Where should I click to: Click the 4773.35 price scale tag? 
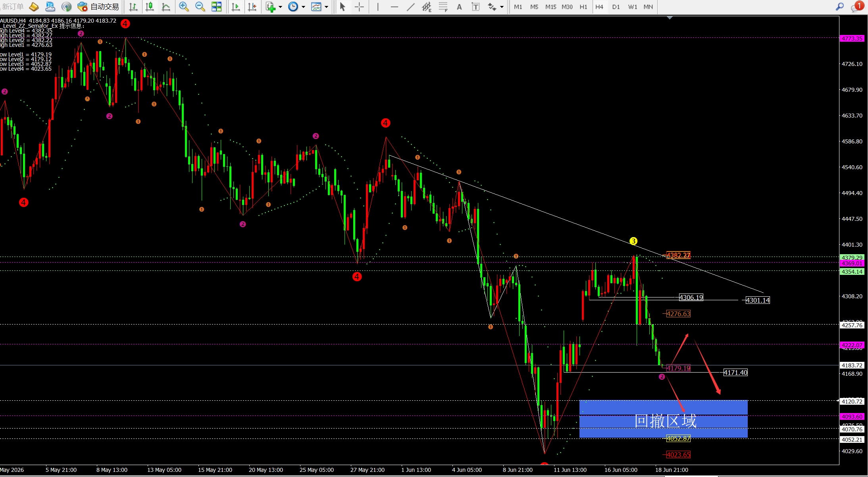tap(852, 39)
